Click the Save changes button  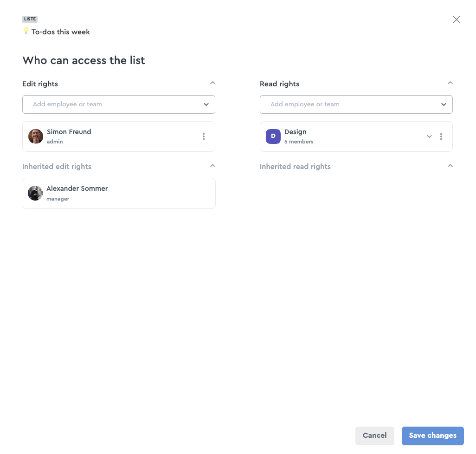pos(432,436)
